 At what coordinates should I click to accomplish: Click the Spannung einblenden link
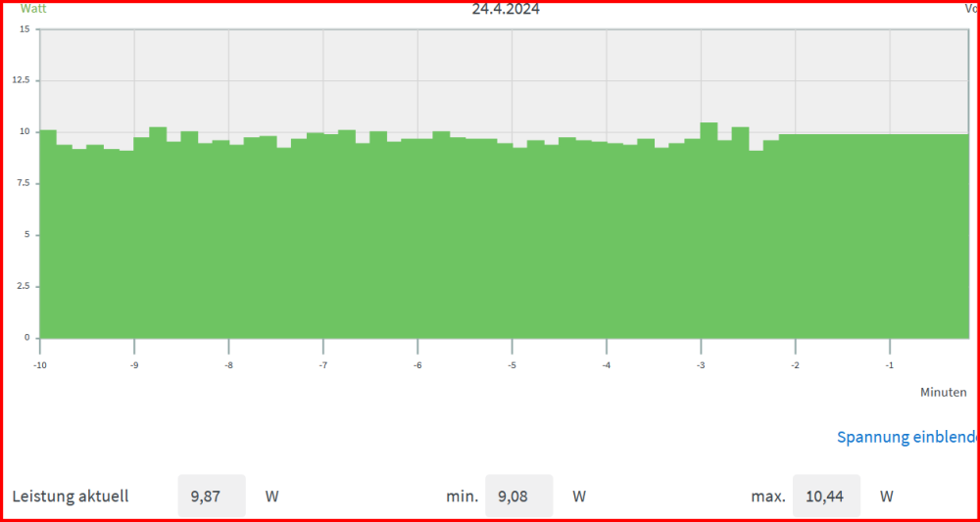click(906, 437)
